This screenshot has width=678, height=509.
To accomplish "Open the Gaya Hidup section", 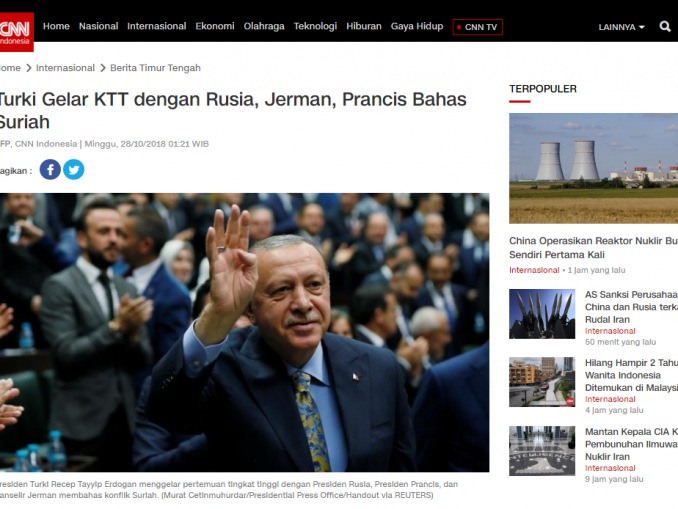I will pos(417,26).
